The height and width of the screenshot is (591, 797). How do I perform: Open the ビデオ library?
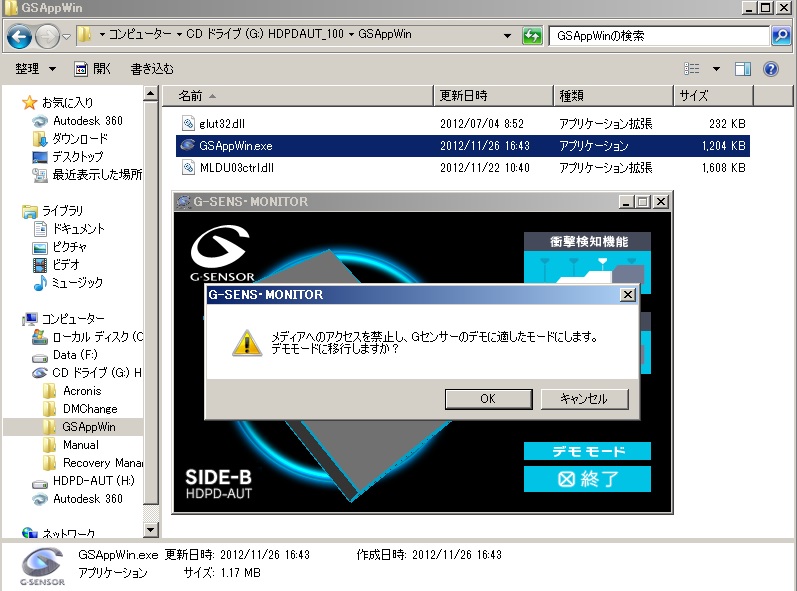(66, 265)
